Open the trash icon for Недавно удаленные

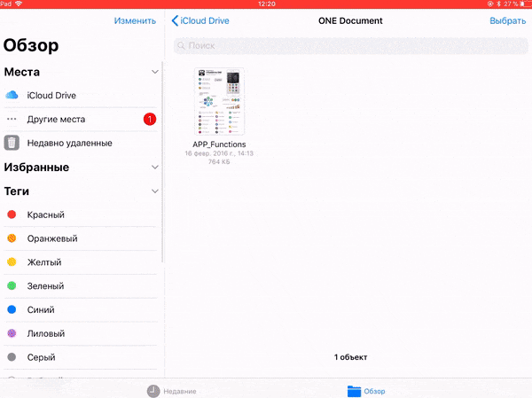click(x=12, y=143)
